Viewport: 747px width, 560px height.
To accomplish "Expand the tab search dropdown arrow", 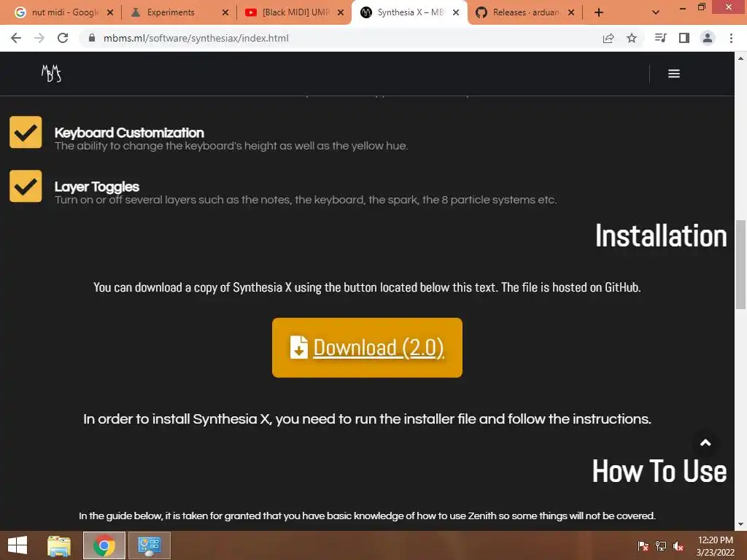I will pyautogui.click(x=656, y=12).
